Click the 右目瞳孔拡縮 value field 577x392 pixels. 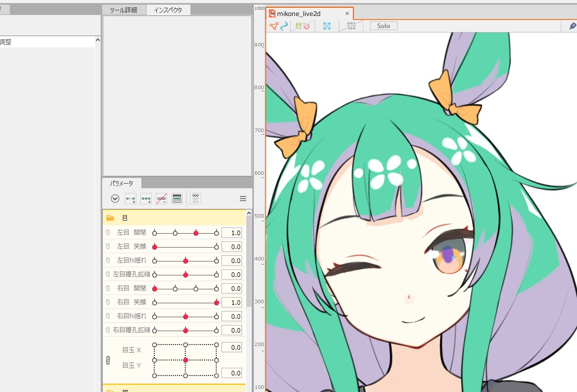[232, 331]
